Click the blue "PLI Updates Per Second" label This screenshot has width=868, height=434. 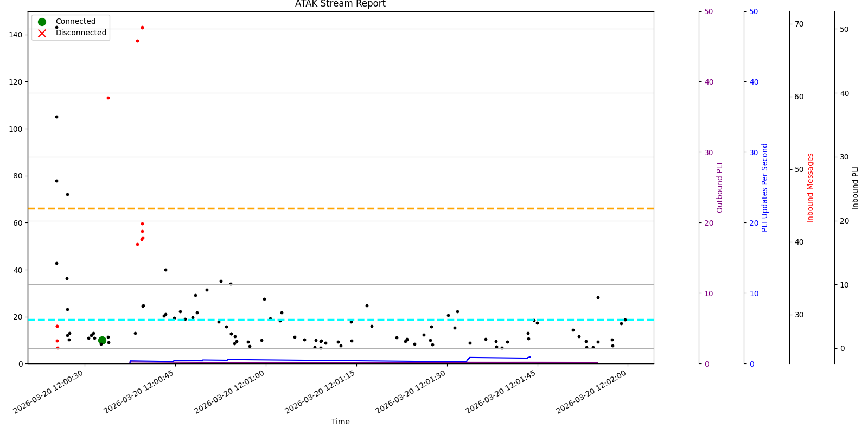coord(765,188)
